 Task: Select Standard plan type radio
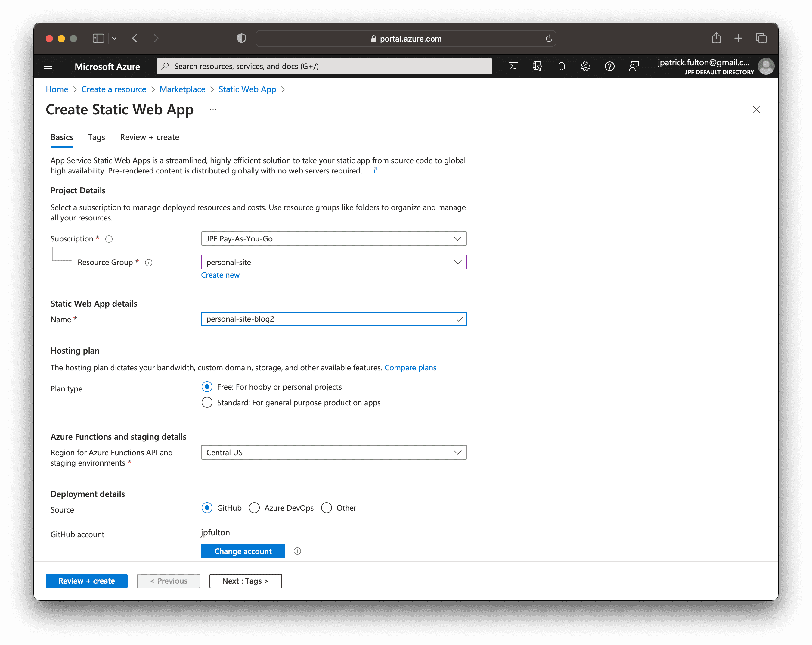(x=207, y=402)
